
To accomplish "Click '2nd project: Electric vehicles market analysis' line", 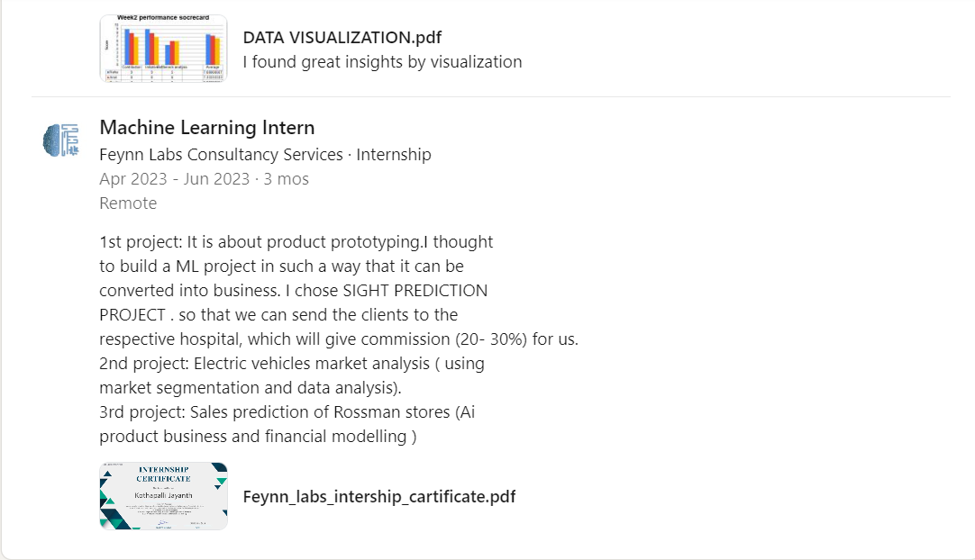I will point(291,364).
